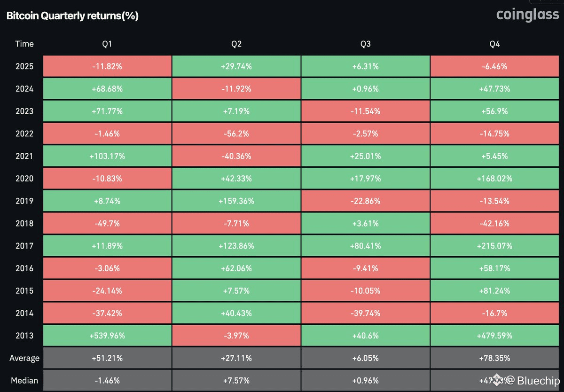Image resolution: width=564 pixels, height=392 pixels.
Task: Select the 2013 row label
Action: tap(24, 336)
